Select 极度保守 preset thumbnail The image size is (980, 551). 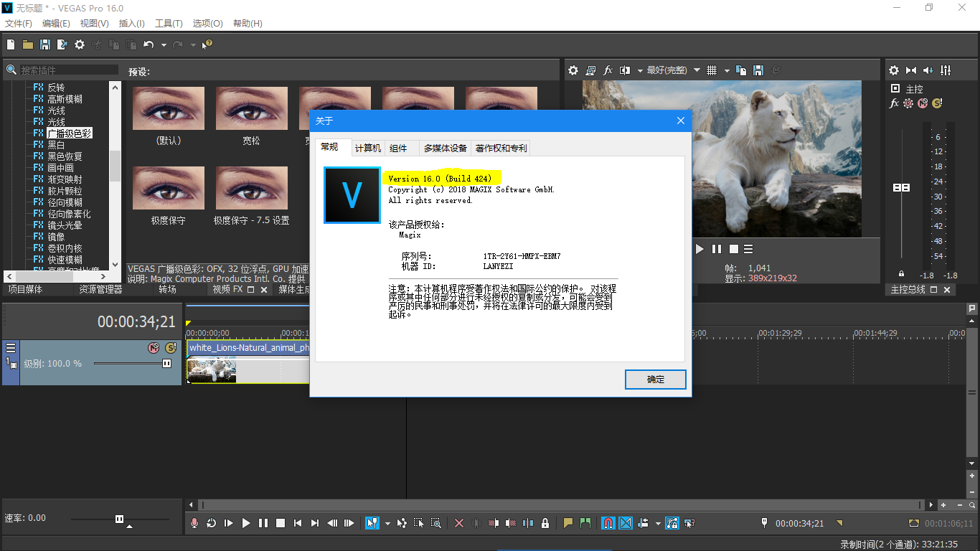click(169, 188)
